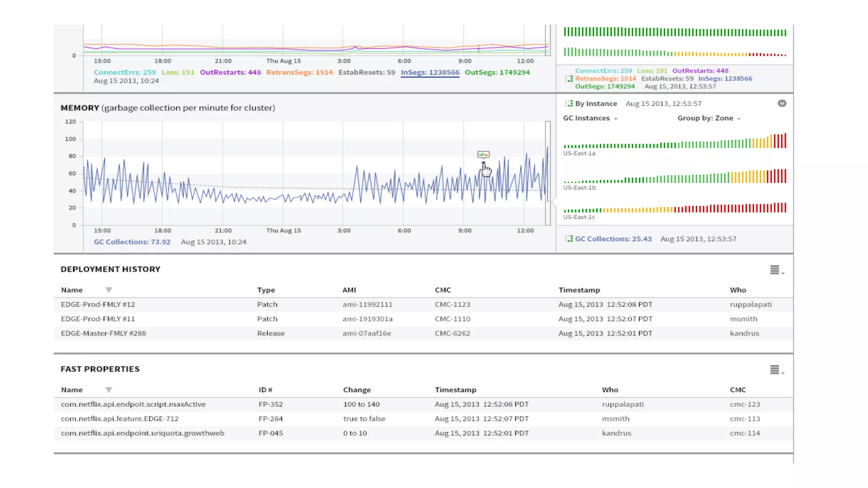Toggle the OutRestarts series in chart legend
The image size is (868, 488).
click(230, 72)
